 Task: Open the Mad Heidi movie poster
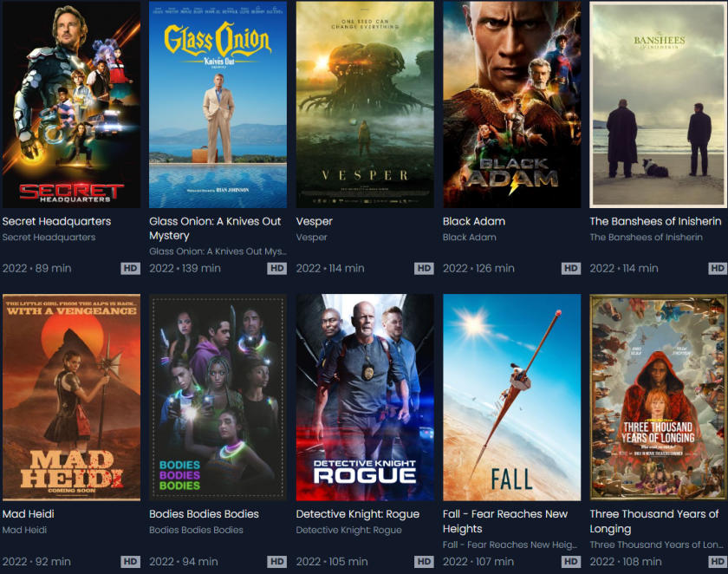click(71, 397)
